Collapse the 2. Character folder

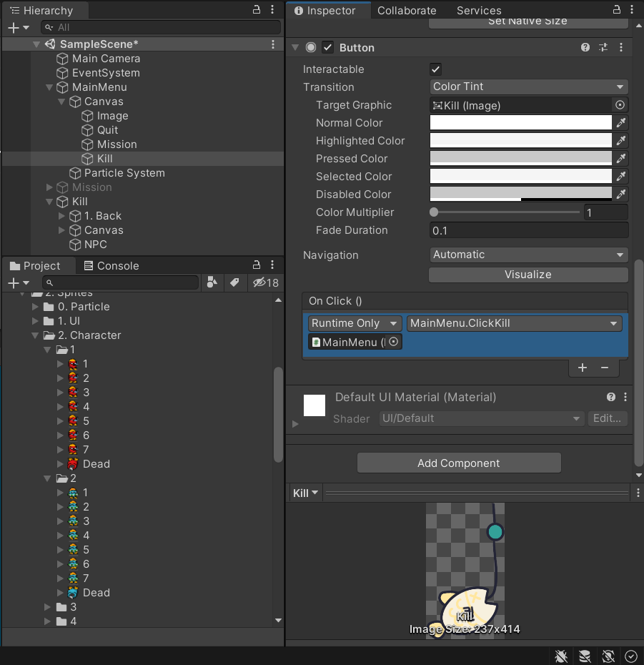coord(35,335)
